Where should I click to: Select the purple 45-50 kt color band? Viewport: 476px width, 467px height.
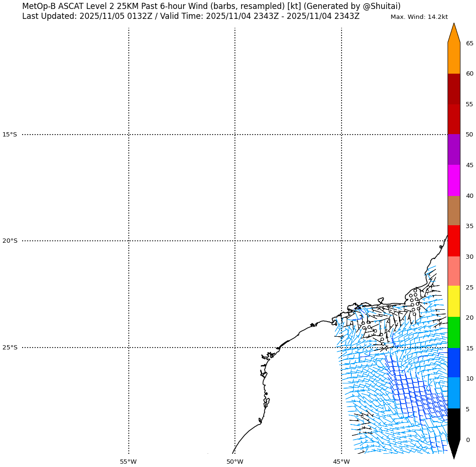click(453, 150)
